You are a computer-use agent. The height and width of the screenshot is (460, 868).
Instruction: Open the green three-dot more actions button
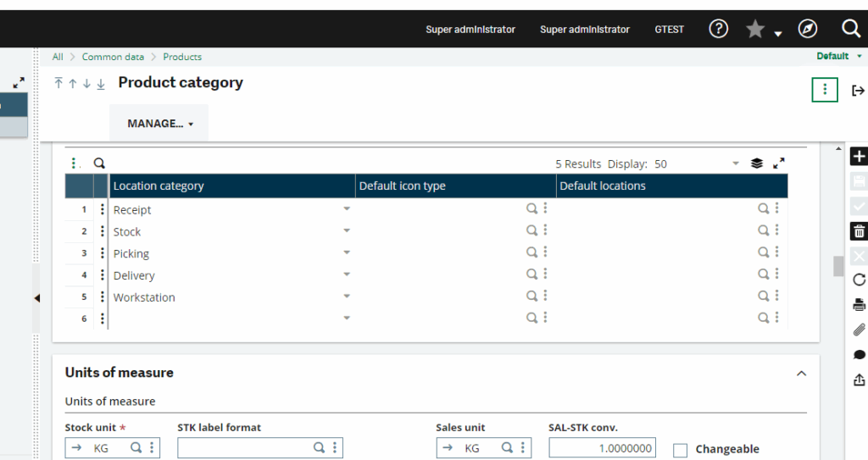824,90
